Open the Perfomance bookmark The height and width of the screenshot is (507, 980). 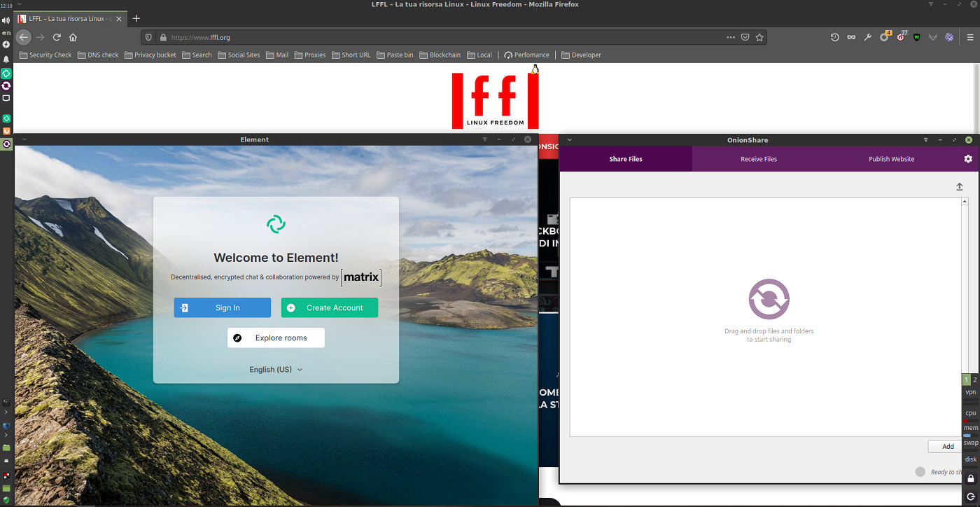526,55
